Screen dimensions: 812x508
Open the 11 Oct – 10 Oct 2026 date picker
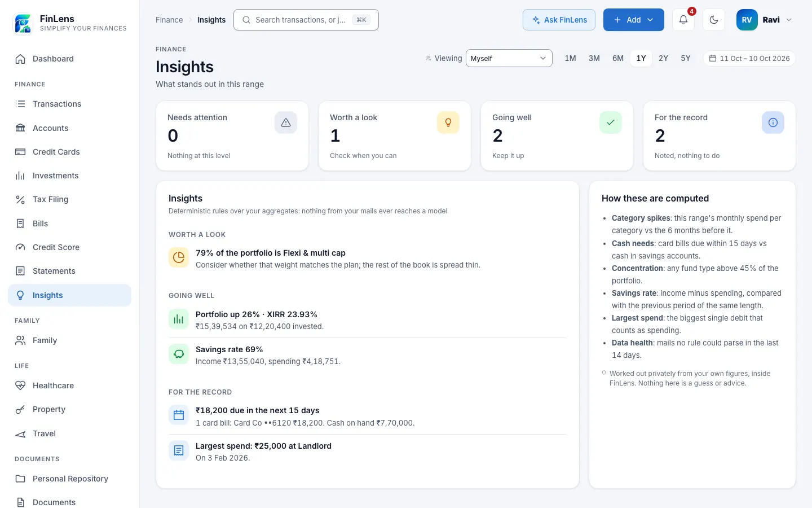click(x=749, y=58)
